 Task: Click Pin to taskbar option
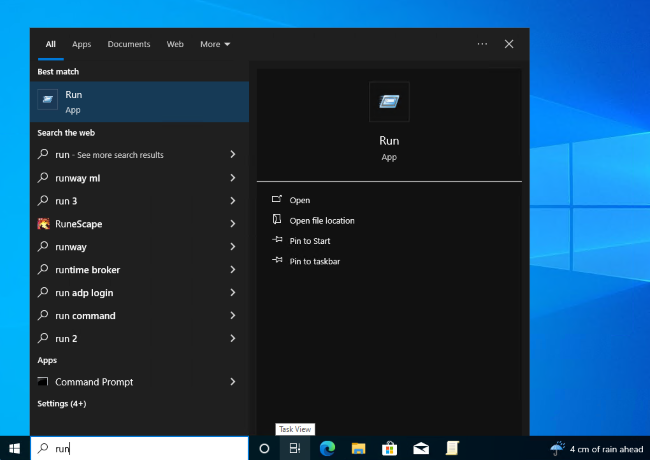pyautogui.click(x=314, y=261)
